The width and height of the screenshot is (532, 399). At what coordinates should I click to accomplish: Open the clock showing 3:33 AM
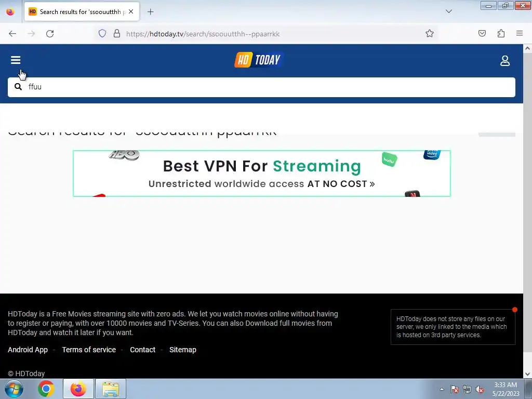(x=506, y=389)
